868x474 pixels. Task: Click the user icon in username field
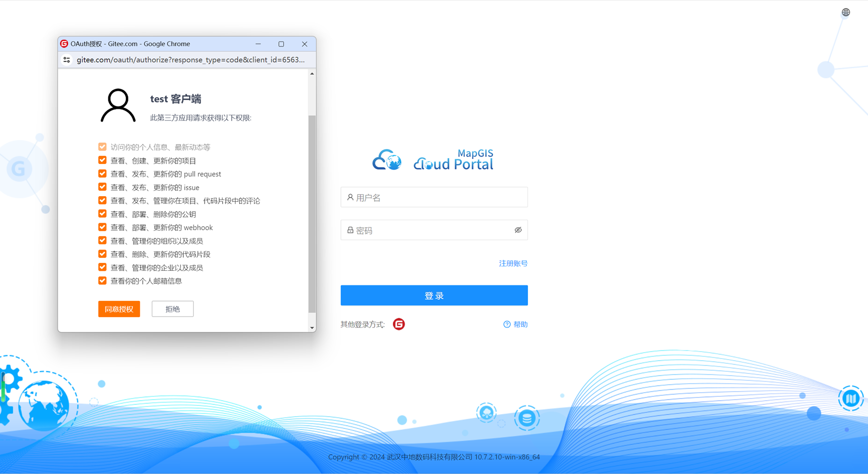tap(350, 198)
